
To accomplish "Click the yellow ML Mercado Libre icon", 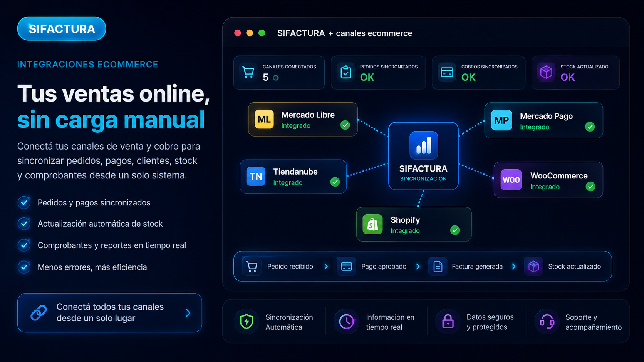I will [x=264, y=119].
